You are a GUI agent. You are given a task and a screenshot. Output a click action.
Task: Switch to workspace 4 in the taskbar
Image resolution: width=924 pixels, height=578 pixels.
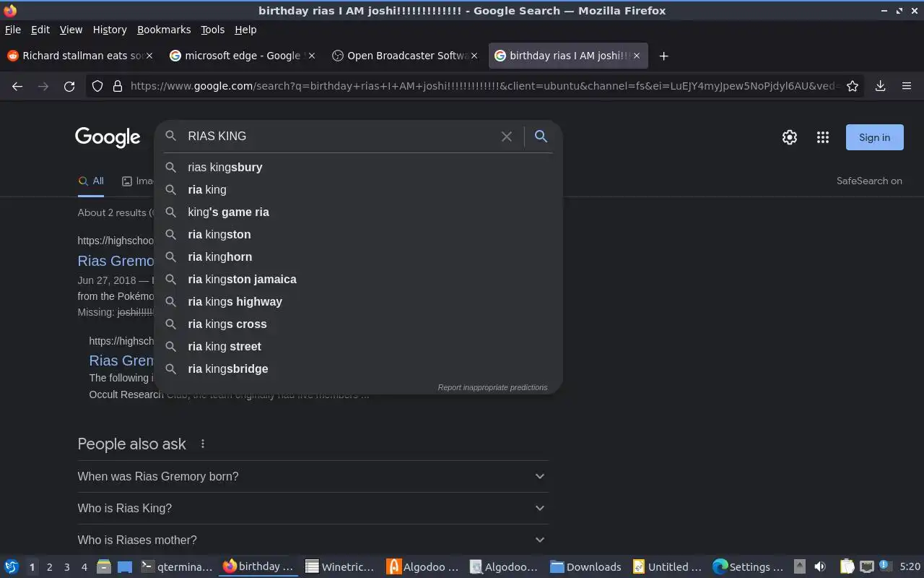(84, 567)
